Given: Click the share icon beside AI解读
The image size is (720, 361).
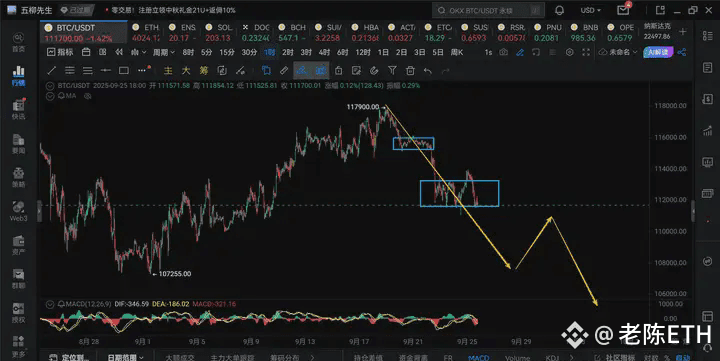Looking at the screenshot, I should coord(682,52).
